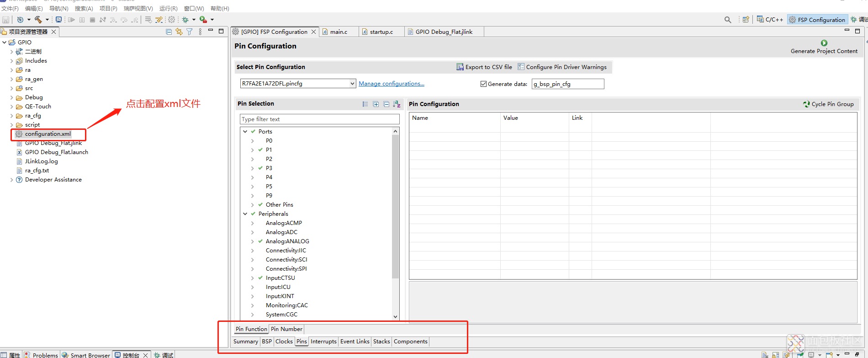Expand the ra_gen folder
The height and width of the screenshot is (358, 868).
[11, 79]
